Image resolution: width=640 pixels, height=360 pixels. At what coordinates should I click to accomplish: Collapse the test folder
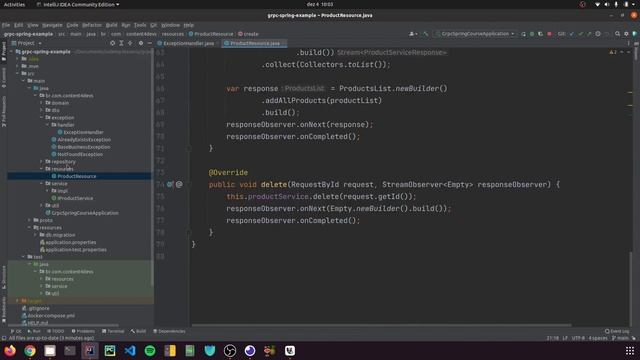pos(24,257)
